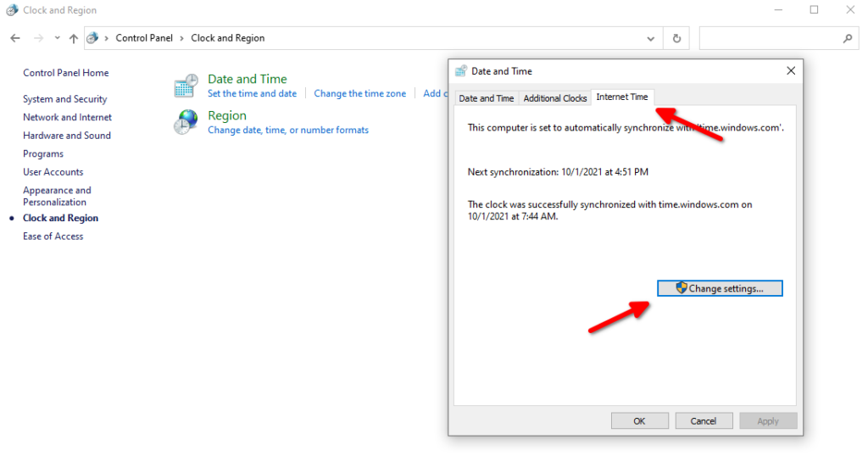Expand the address bar history dropdown
Viewport: 868px width, 456px height.
pyautogui.click(x=650, y=39)
